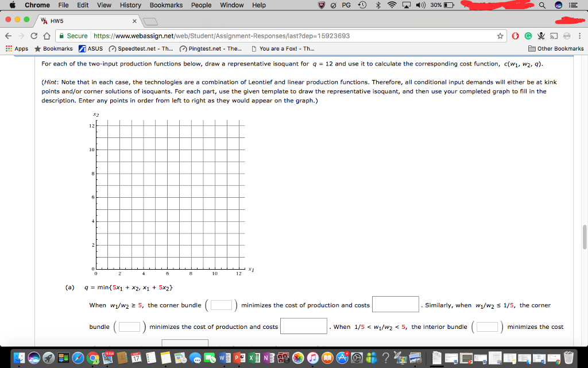Close the HW5 tab
This screenshot has width=588, height=368.
(134, 21)
